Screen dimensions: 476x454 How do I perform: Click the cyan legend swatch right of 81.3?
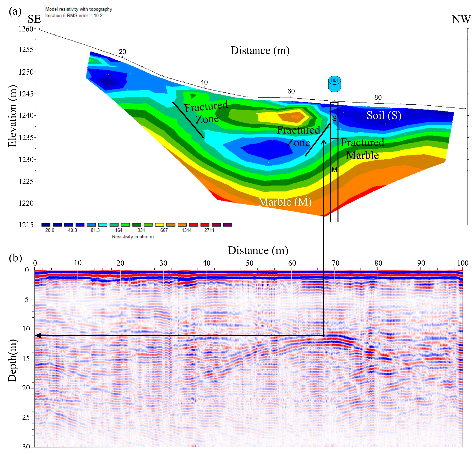tap(102, 225)
